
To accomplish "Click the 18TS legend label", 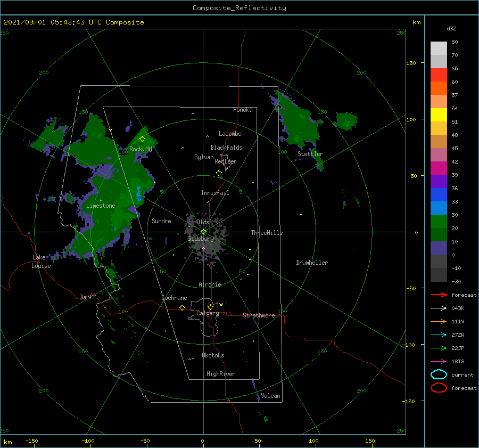I will tap(458, 362).
